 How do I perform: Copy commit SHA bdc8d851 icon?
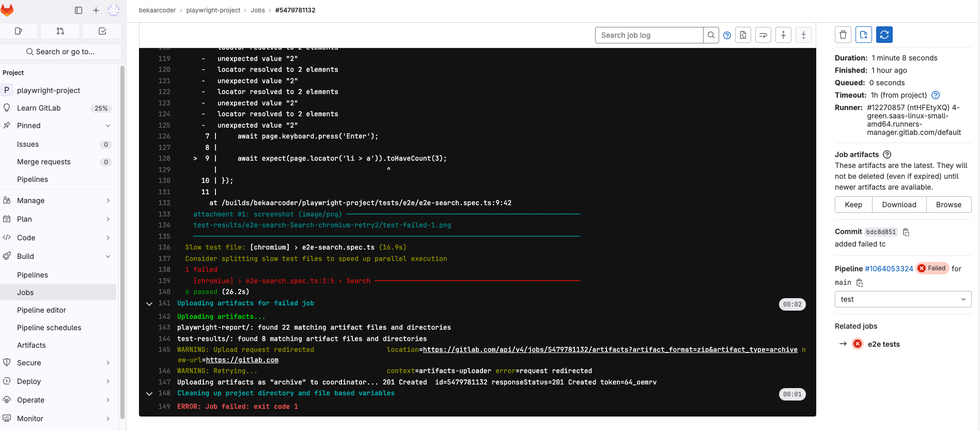[x=906, y=232]
